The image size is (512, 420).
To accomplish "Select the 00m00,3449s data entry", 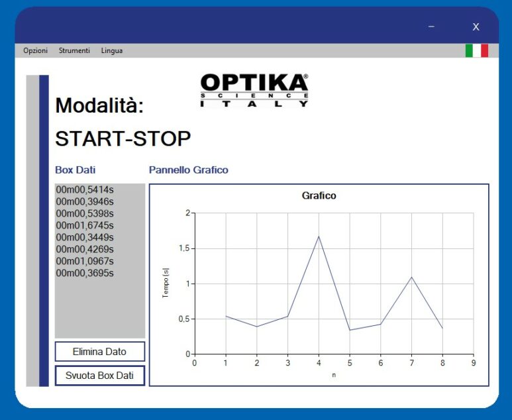I will [x=85, y=237].
